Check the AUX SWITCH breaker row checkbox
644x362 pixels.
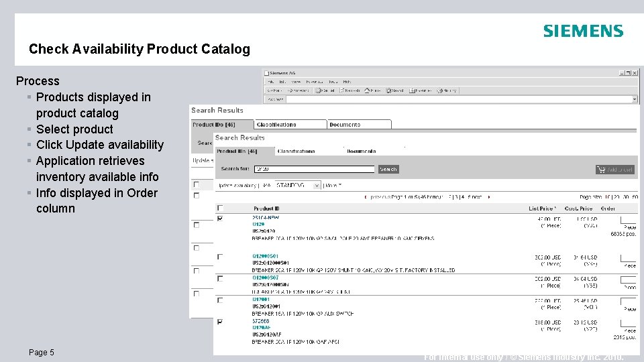[x=220, y=300]
